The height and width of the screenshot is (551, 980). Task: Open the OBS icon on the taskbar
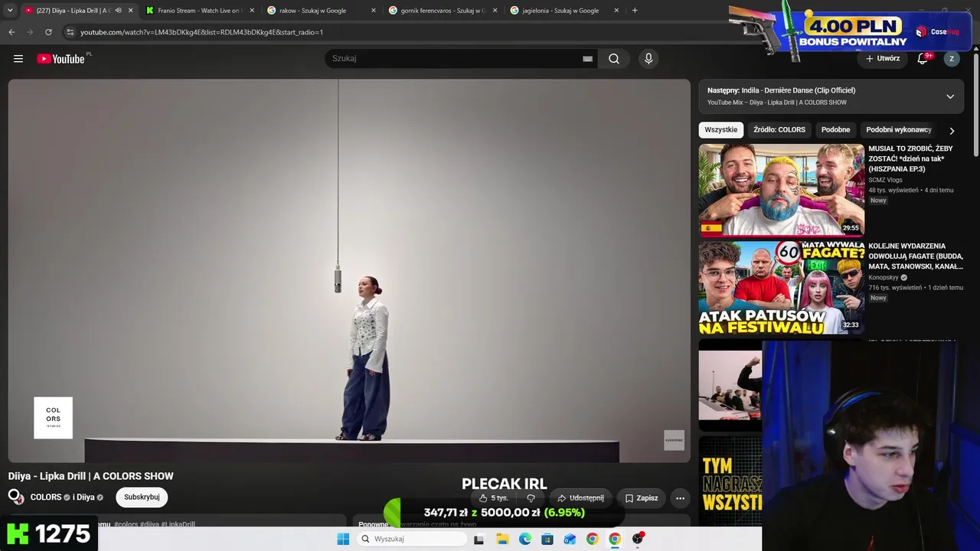pos(638,539)
